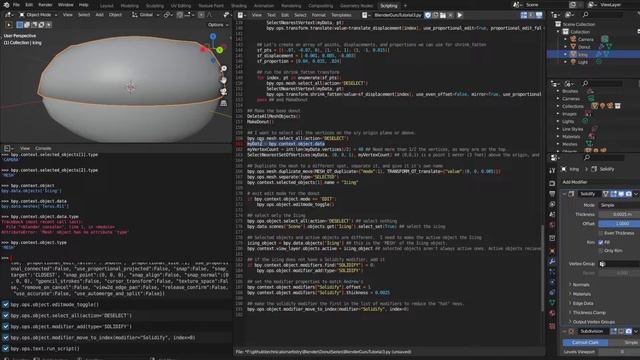Click the unlink text block X icon
640x360 pixels.
450,15
